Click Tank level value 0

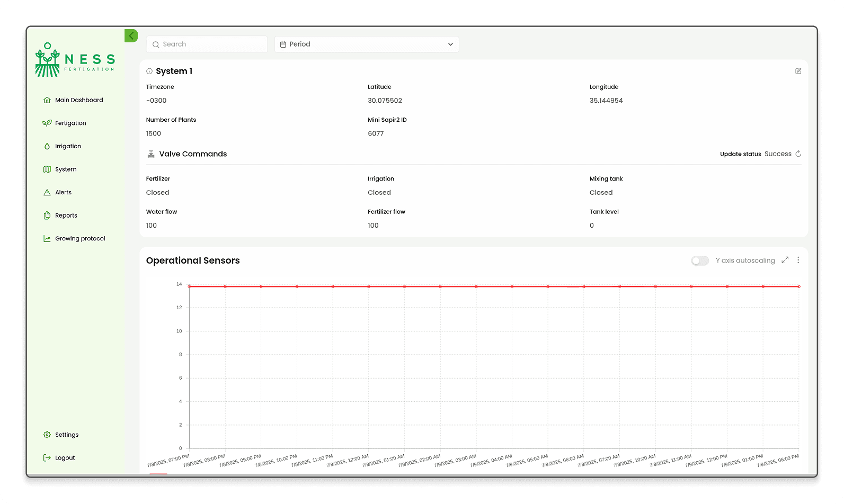pos(592,226)
